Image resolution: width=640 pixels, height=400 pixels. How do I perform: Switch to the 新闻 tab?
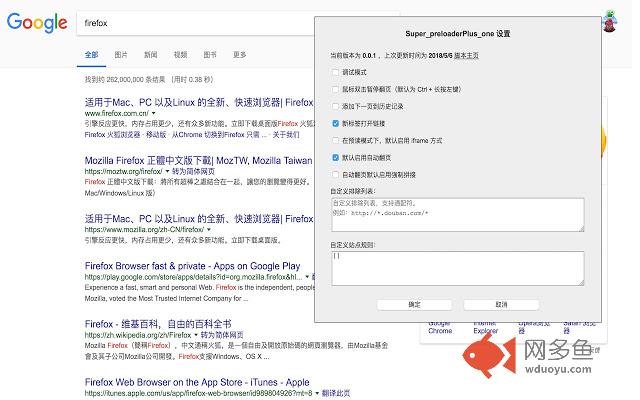pos(150,55)
